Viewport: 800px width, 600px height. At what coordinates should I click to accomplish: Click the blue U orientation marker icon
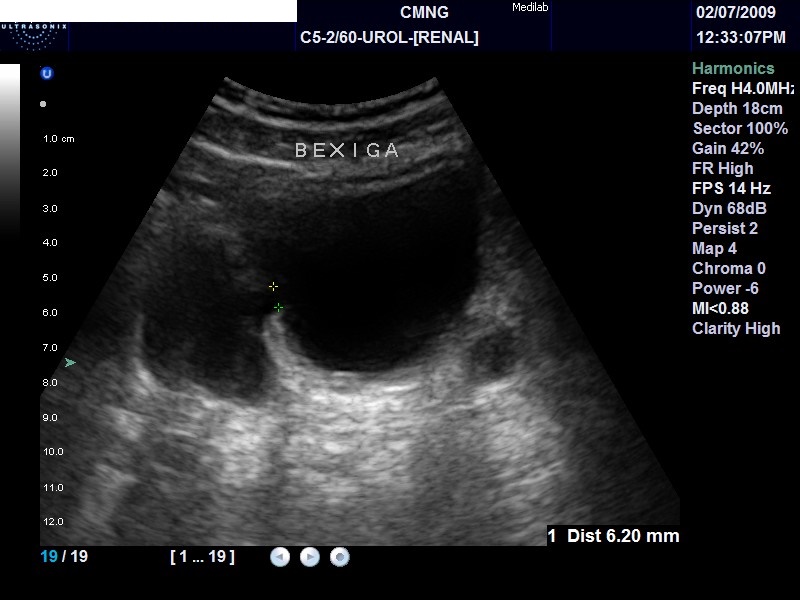pos(46,73)
